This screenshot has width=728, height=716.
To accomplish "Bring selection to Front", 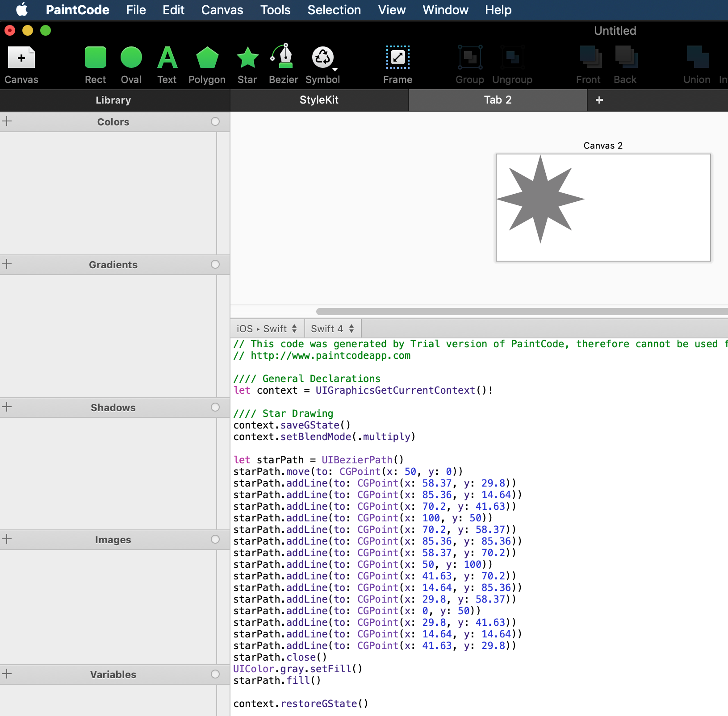I will point(589,65).
